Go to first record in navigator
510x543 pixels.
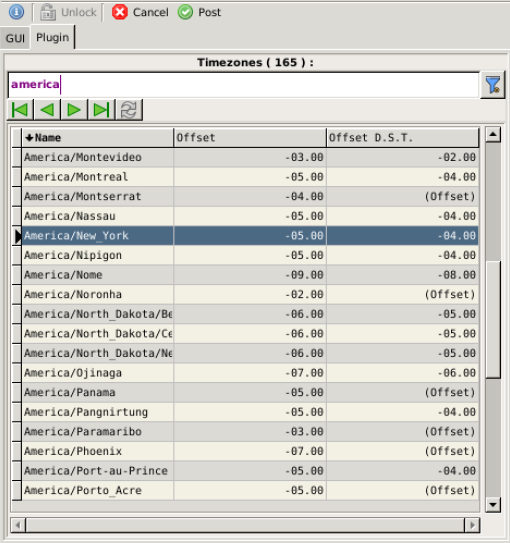pos(20,110)
